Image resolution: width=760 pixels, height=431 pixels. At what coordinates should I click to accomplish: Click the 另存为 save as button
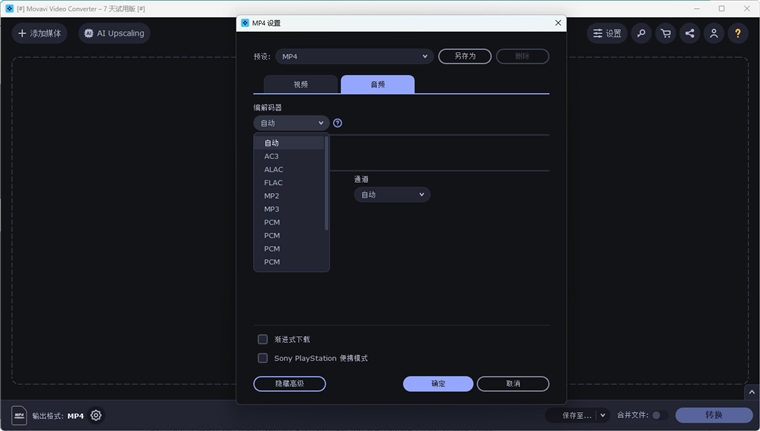[x=465, y=56]
